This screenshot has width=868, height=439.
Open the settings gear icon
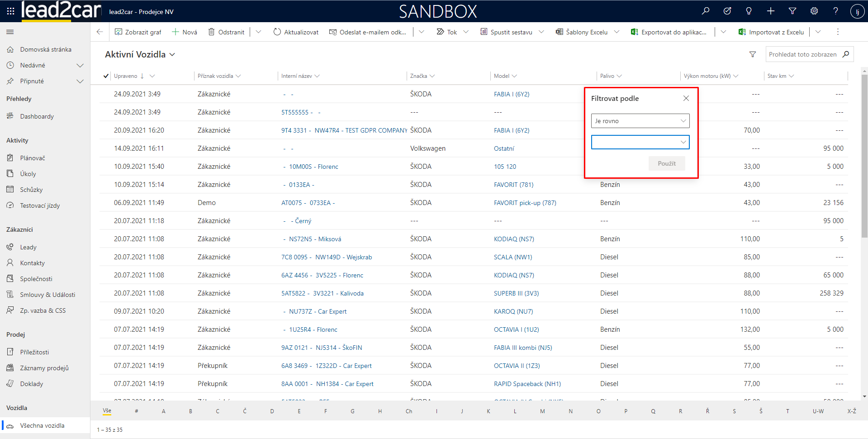[x=814, y=11]
